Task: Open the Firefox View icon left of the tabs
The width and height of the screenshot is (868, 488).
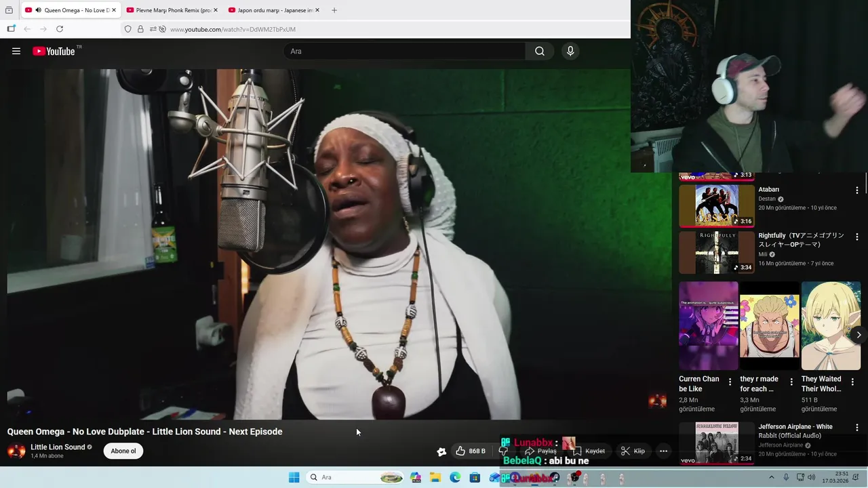Action: click(x=9, y=10)
